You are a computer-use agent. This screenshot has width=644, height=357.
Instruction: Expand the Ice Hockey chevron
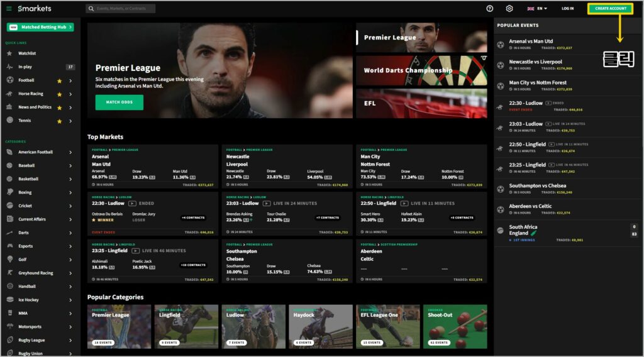(70, 300)
